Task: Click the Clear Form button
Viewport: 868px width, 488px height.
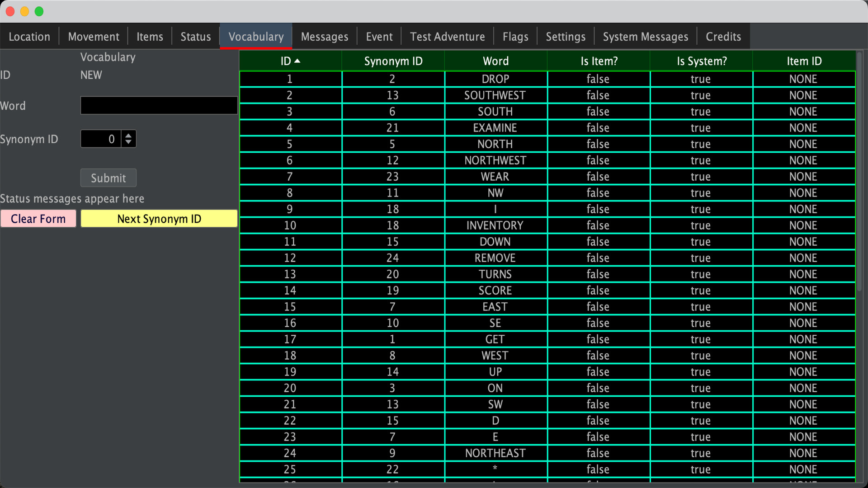Action: (x=38, y=218)
